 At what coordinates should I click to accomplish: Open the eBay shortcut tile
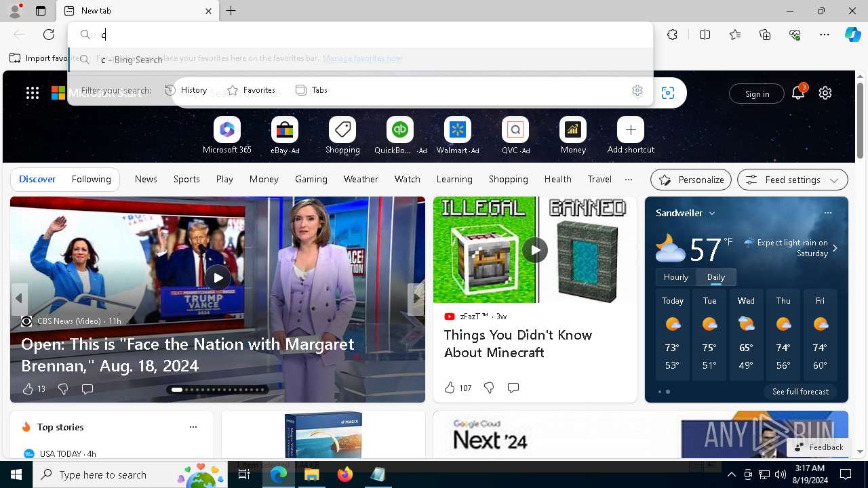tap(285, 135)
